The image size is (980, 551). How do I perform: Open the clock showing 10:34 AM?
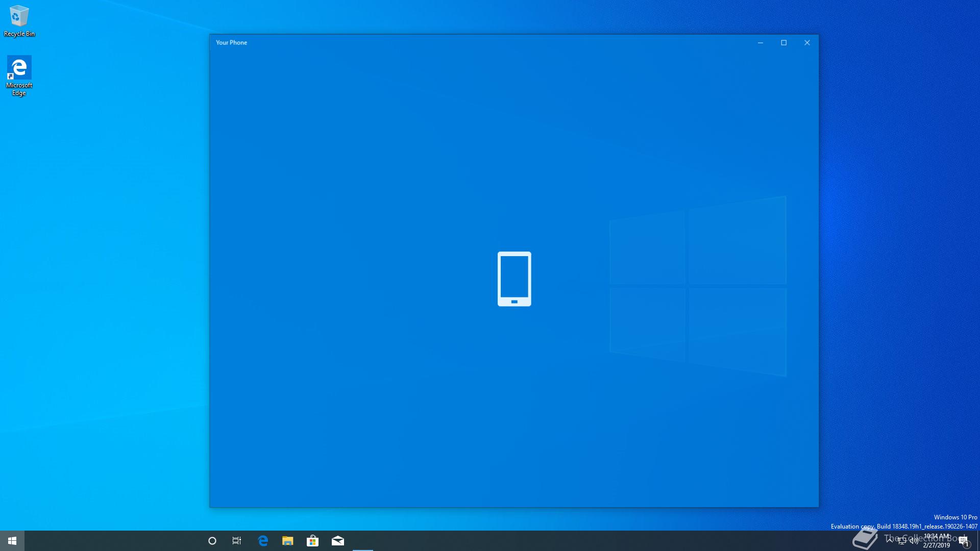point(937,541)
